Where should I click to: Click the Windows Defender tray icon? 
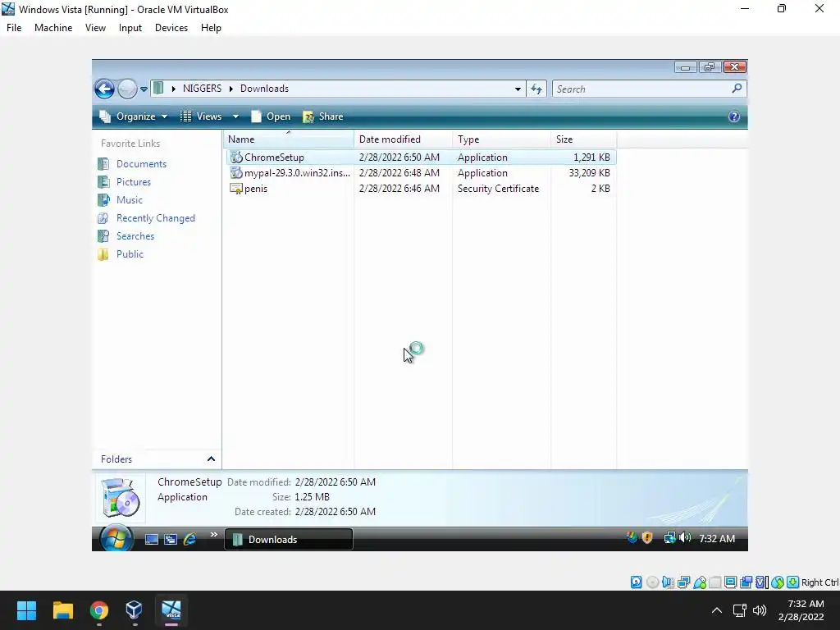click(632, 537)
